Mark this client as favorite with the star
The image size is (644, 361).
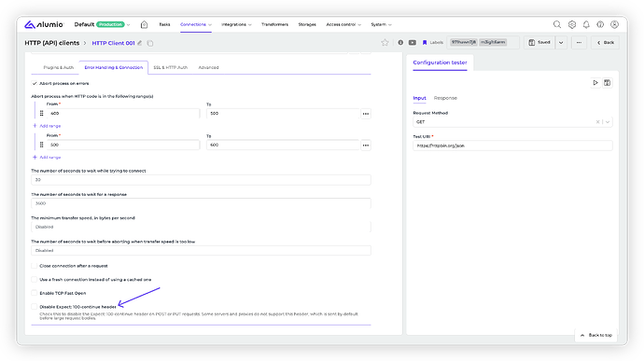[385, 42]
